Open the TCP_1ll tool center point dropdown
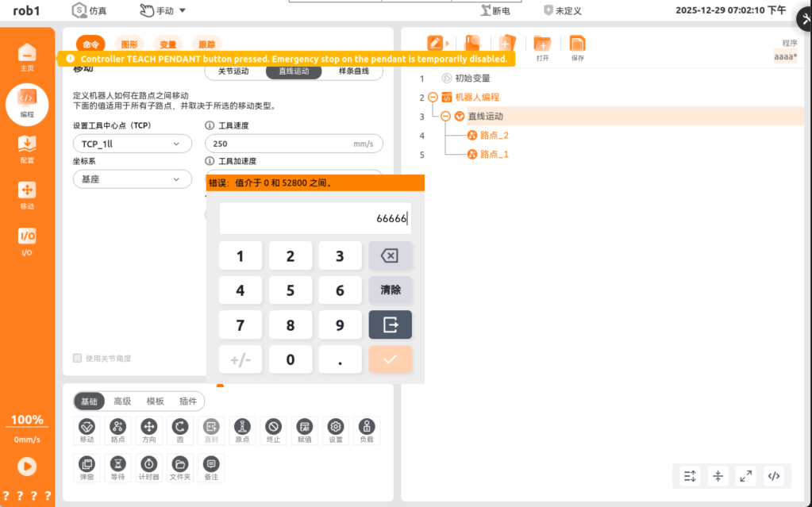Viewport: 812px width, 507px height. coord(132,144)
